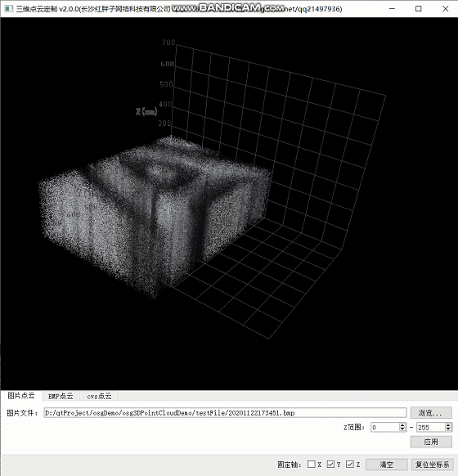
Task: Click the Z range minimum value field
Action: [x=385, y=428]
